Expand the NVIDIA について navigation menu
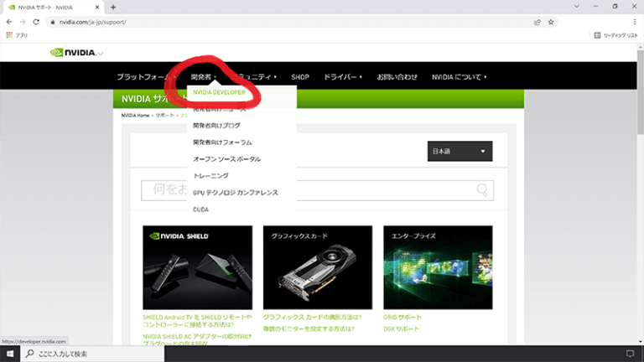 point(459,77)
